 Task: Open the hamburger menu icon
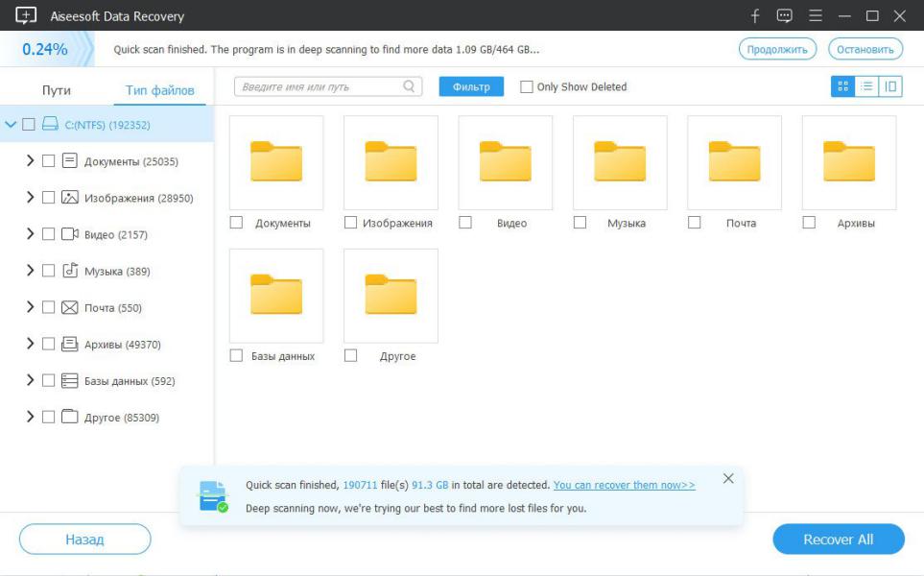pos(816,15)
